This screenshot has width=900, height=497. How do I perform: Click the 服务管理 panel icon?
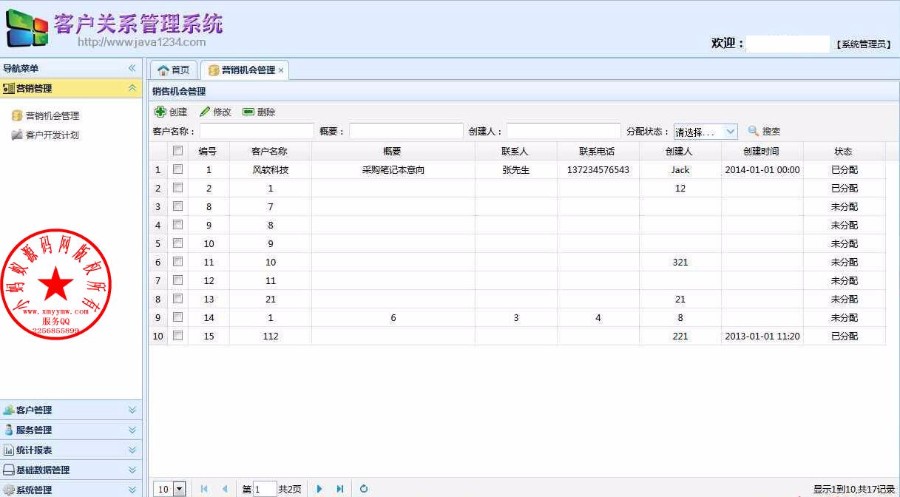click(9, 430)
